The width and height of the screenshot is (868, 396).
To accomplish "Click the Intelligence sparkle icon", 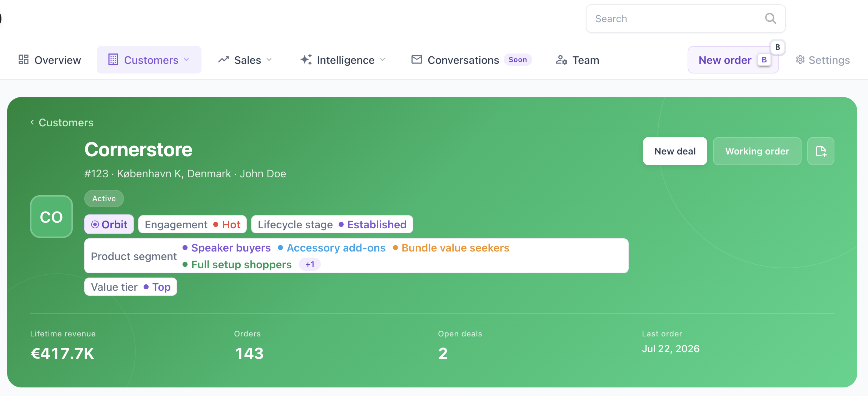I will pos(306,60).
